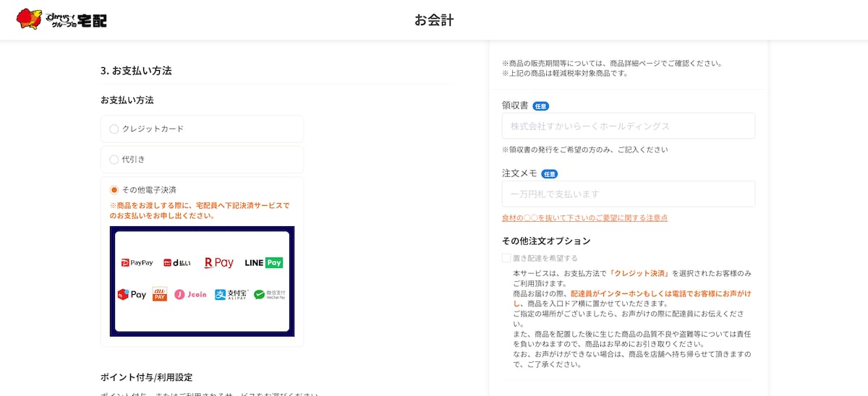Click the 注文メモ order memo input field
This screenshot has width=868, height=396.
pyautogui.click(x=629, y=194)
